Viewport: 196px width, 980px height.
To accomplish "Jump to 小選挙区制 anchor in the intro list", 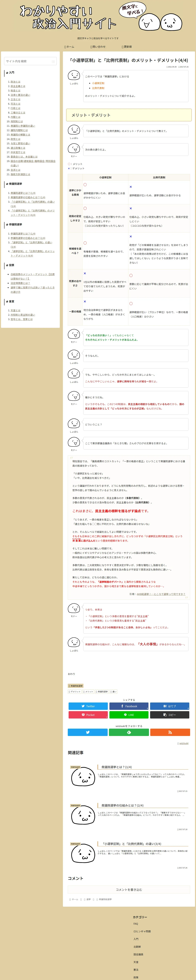I will pos(98,83).
